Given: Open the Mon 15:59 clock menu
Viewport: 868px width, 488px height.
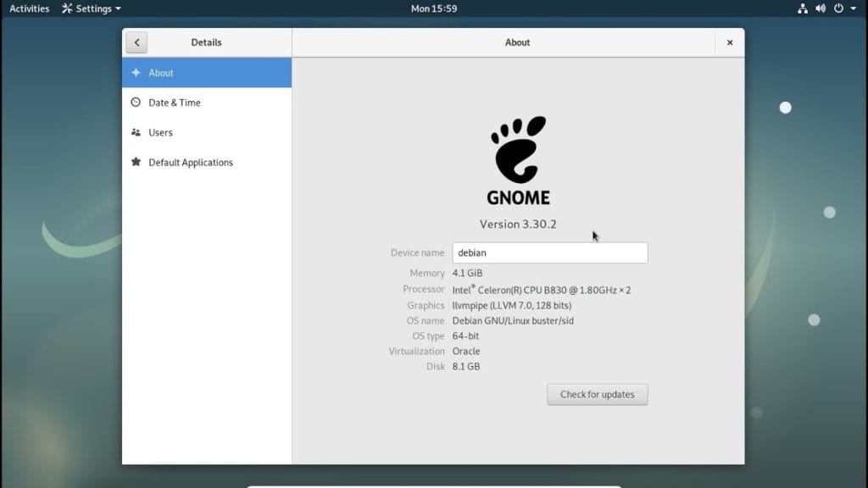Looking at the screenshot, I should (434, 8).
